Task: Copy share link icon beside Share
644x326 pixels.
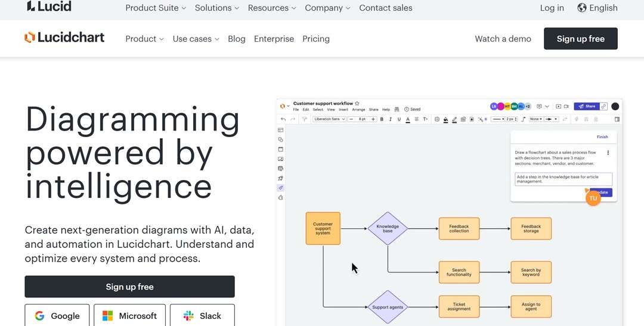Action: pos(603,106)
